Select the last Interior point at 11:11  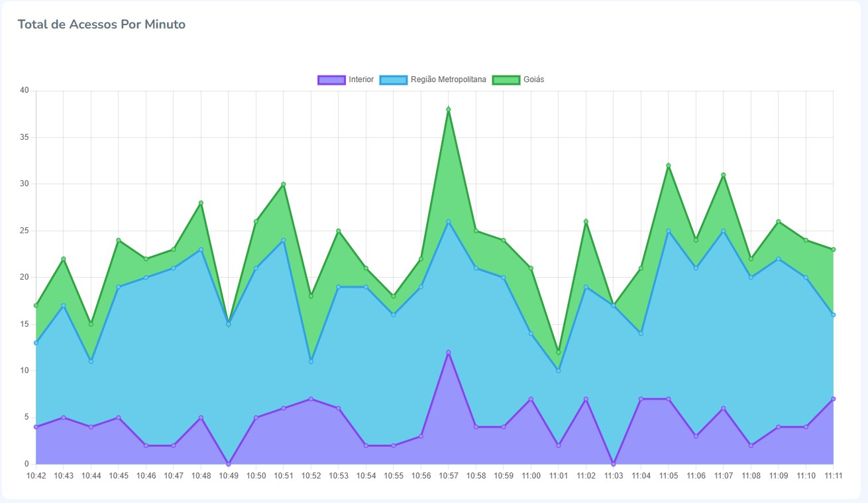833,399
